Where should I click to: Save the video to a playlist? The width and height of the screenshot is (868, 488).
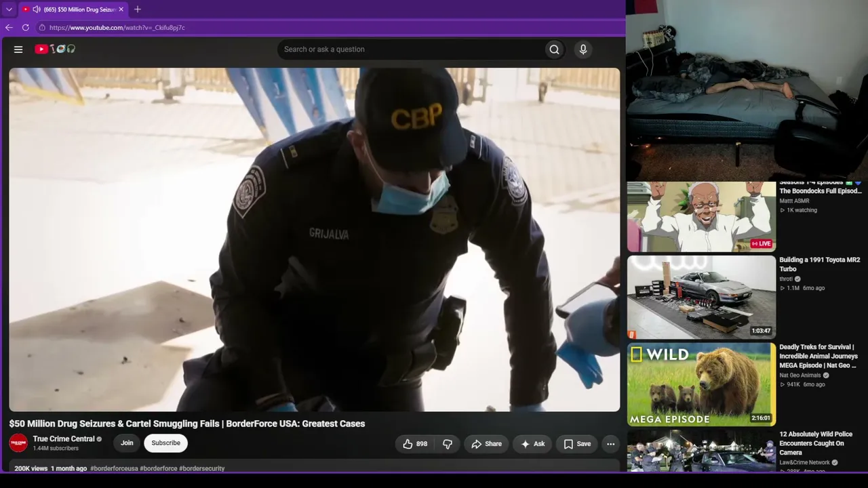pos(577,444)
